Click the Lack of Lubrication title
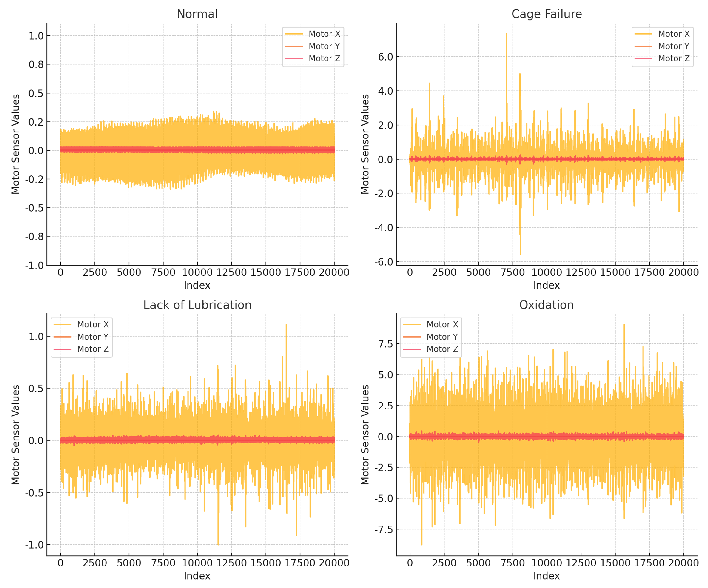This screenshot has height=588, width=708. 197,305
